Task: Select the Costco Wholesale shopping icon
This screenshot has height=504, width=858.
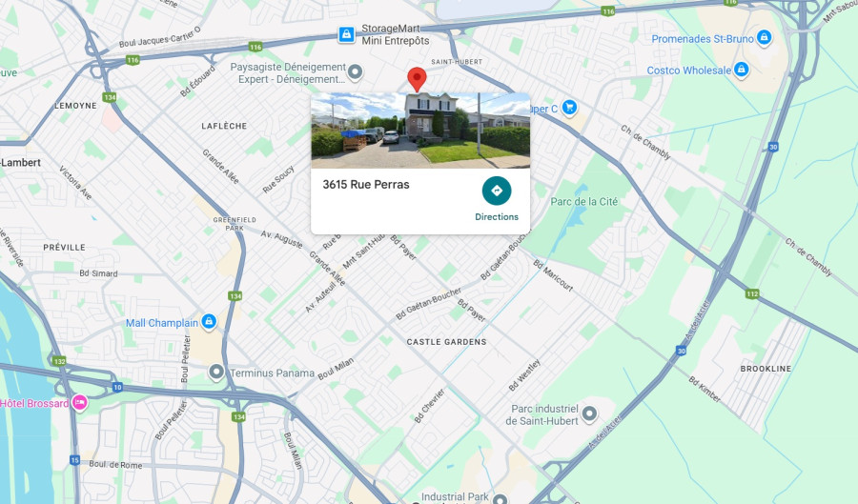Action: pyautogui.click(x=741, y=70)
